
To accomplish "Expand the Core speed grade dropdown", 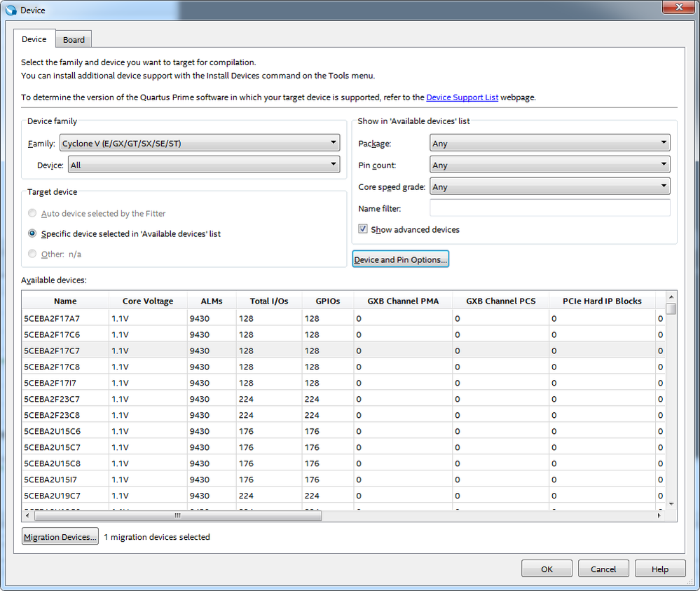I will pyautogui.click(x=549, y=187).
